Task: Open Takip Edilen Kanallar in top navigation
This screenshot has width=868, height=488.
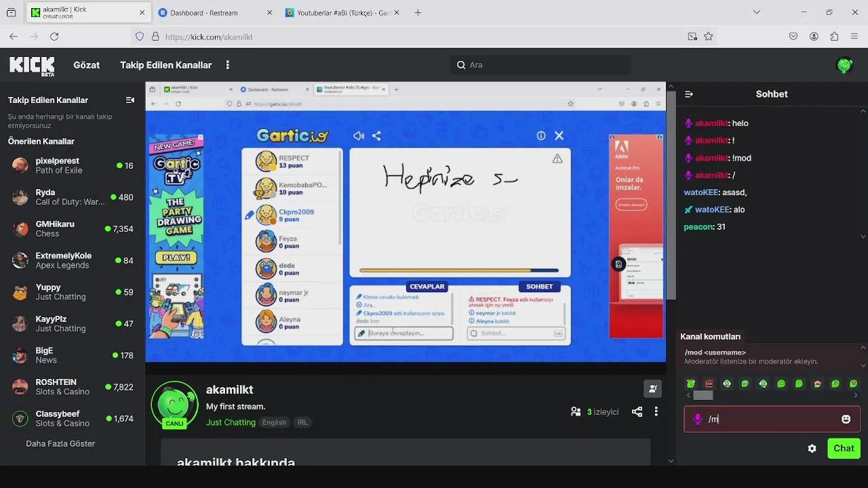Action: click(x=166, y=65)
